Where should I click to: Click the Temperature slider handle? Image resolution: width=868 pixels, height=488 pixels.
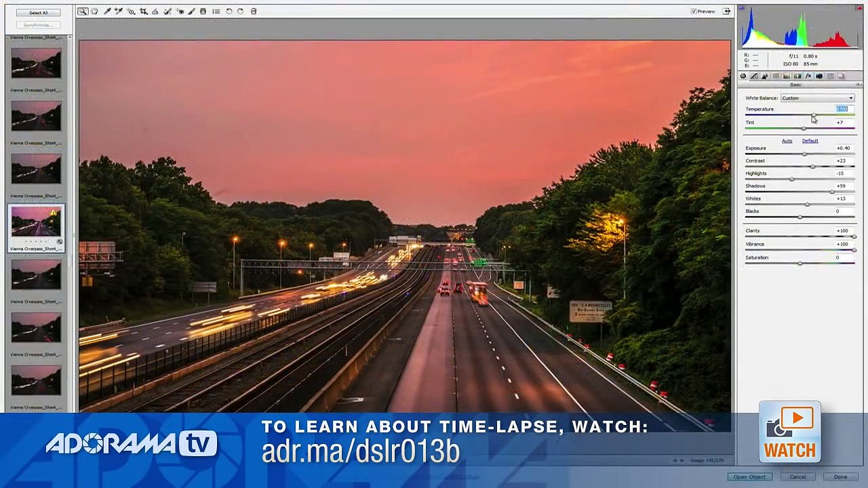(814, 115)
